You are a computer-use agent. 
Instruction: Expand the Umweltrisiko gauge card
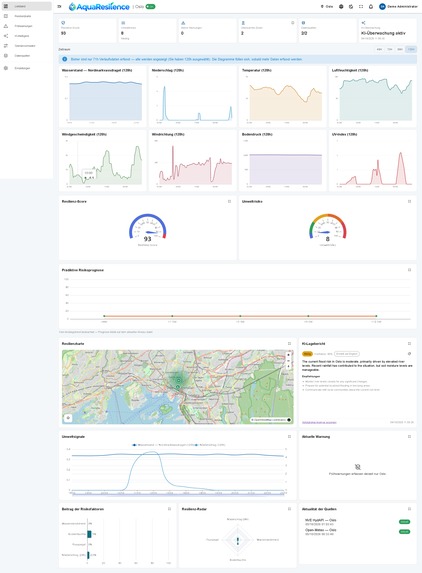coord(410,201)
